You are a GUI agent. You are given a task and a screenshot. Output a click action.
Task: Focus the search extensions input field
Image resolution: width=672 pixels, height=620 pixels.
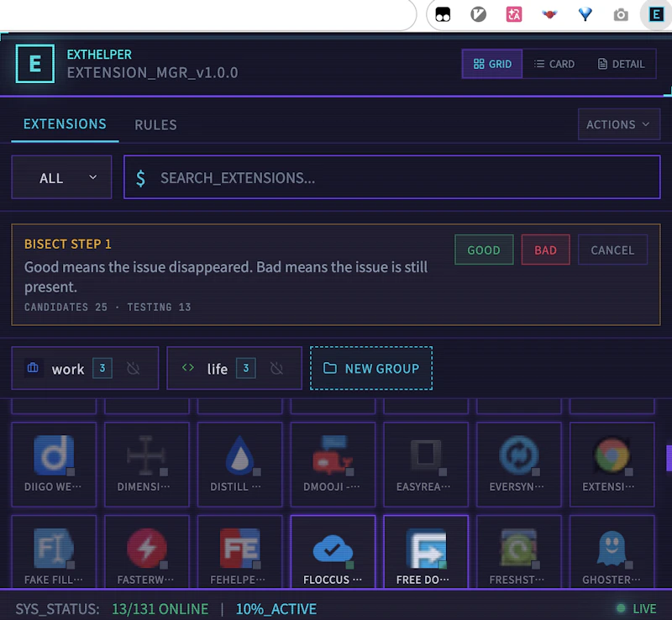click(x=392, y=177)
